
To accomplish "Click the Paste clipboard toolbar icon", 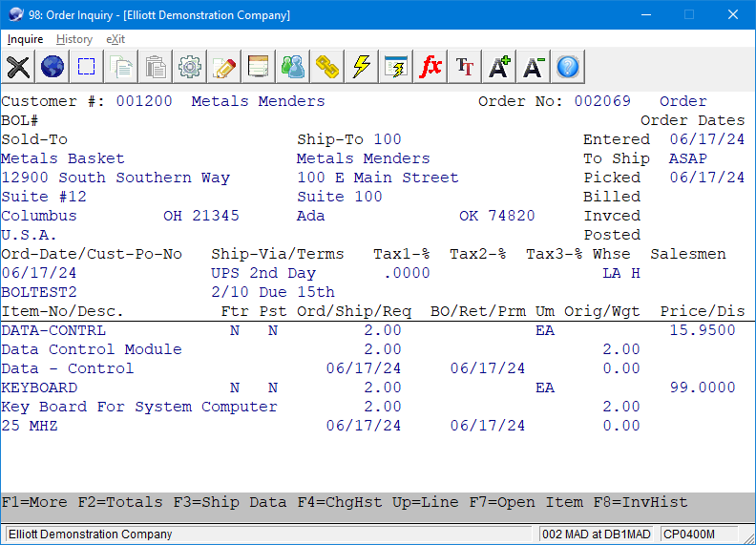I will 156,67.
